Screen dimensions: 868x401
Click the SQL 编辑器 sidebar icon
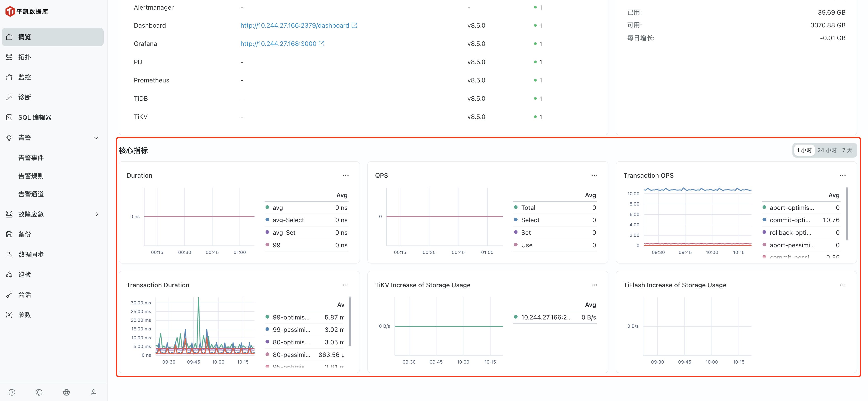point(9,117)
